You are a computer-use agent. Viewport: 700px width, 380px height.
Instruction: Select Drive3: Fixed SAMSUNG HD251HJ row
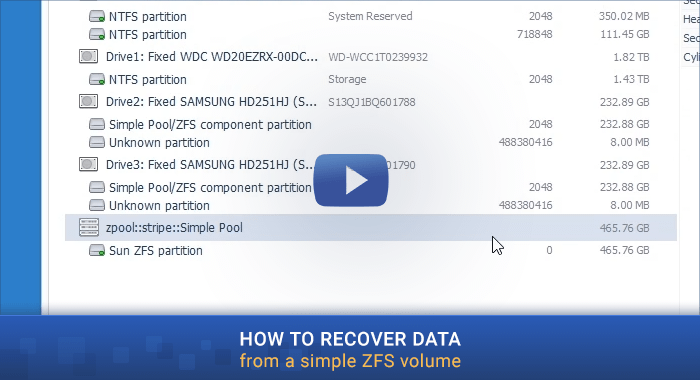[371, 165]
